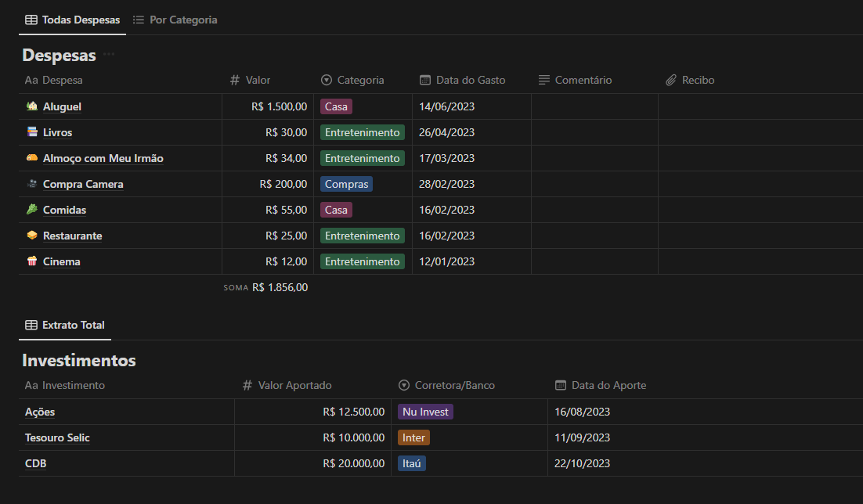The height and width of the screenshot is (504, 863).
Task: Click the Aa icon beside Investimento header
Action: (x=31, y=386)
